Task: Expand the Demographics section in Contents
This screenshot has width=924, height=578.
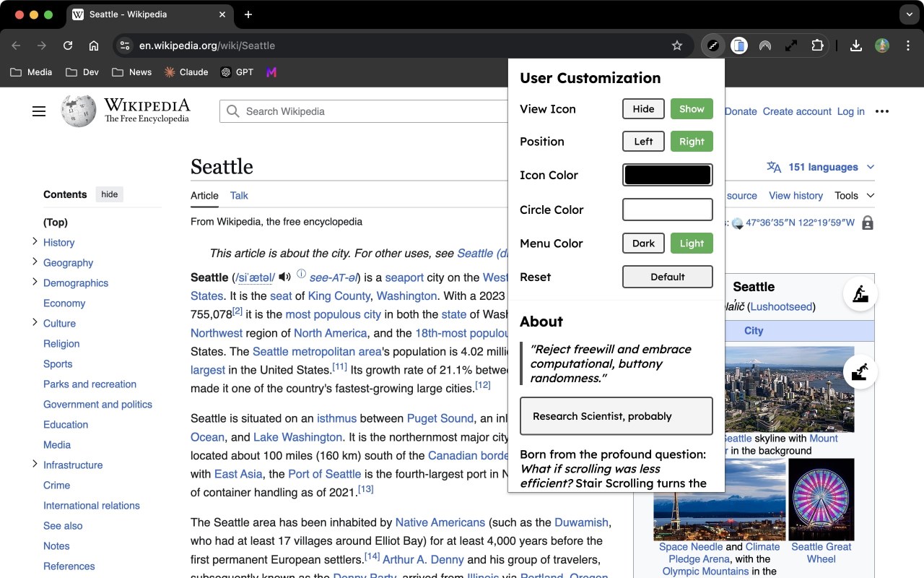Action: click(35, 282)
